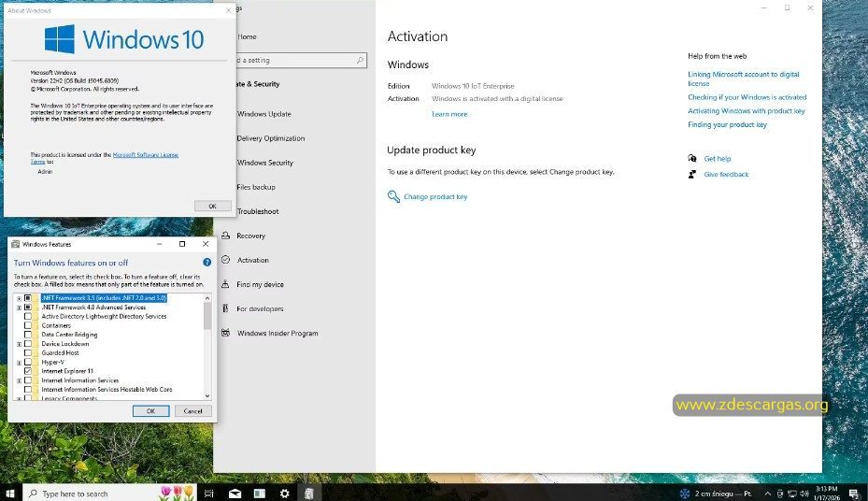Click the features list scroll-down arrow
The width and height of the screenshot is (868, 501).
(207, 395)
